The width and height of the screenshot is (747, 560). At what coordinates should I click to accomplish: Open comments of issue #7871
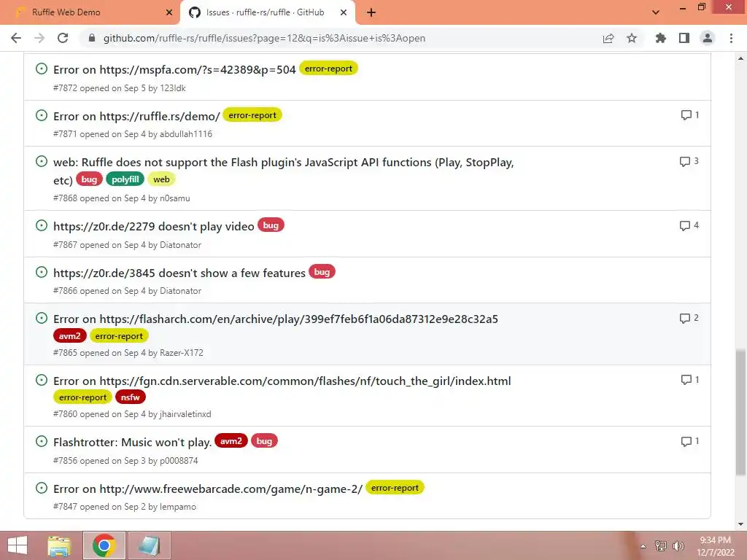point(690,114)
